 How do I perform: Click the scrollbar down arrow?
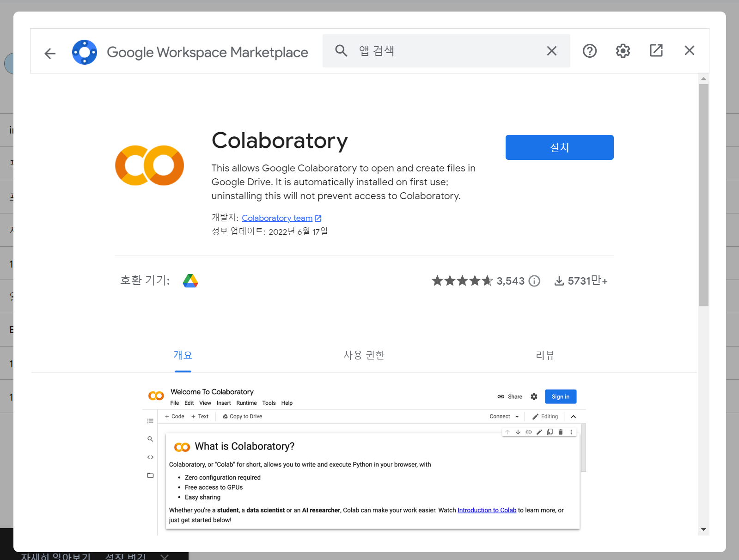pos(703,530)
